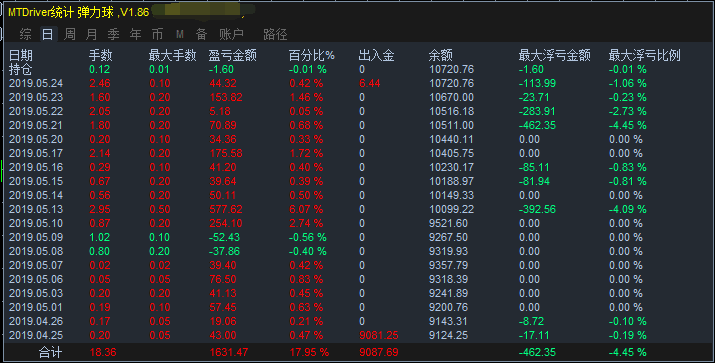Select the 2019.05.24 date row
The width and height of the screenshot is (715, 363).
click(36, 83)
